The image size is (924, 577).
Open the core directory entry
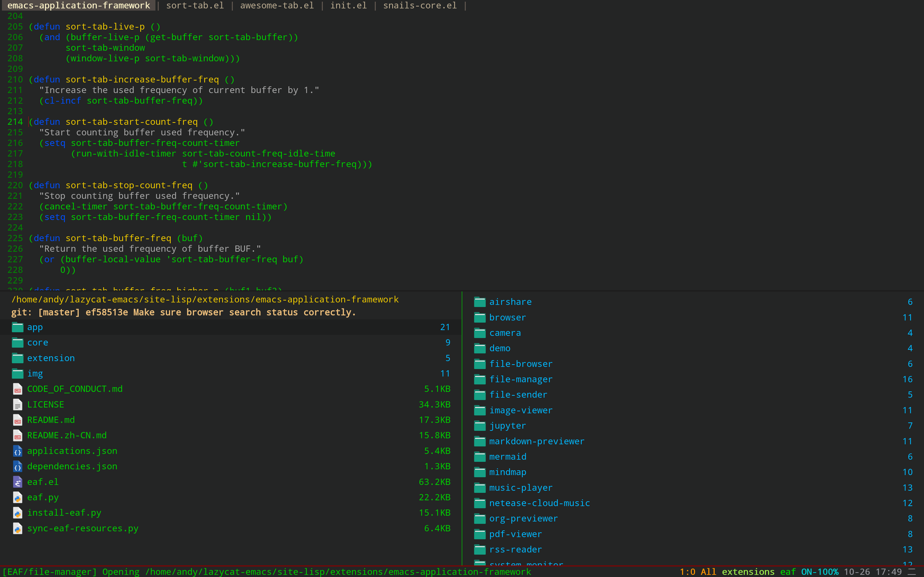38,343
